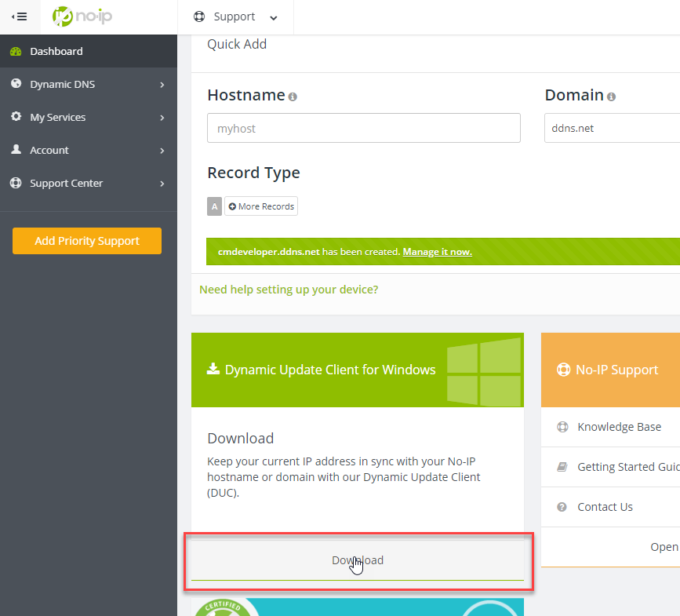The width and height of the screenshot is (680, 616).
Task: Open Support Center in the sidebar
Action: tap(89, 183)
